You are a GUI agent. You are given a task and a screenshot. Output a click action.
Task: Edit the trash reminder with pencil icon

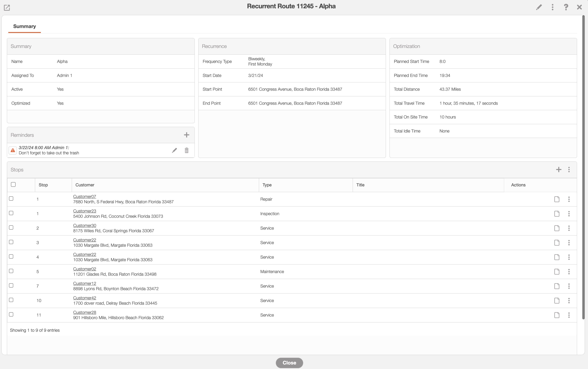(x=174, y=150)
